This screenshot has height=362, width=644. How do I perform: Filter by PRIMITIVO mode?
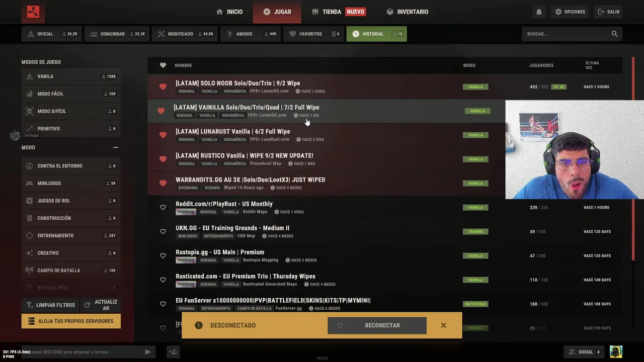click(x=71, y=129)
